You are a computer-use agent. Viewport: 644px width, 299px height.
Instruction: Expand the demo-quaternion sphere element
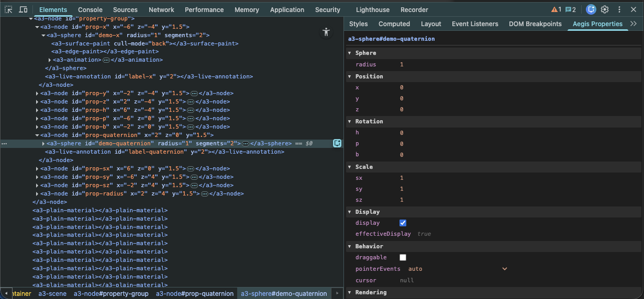click(43, 143)
